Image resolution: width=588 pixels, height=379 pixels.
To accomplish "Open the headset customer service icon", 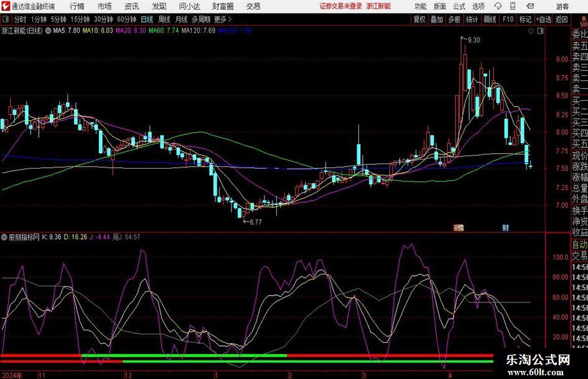I will 498,6.
